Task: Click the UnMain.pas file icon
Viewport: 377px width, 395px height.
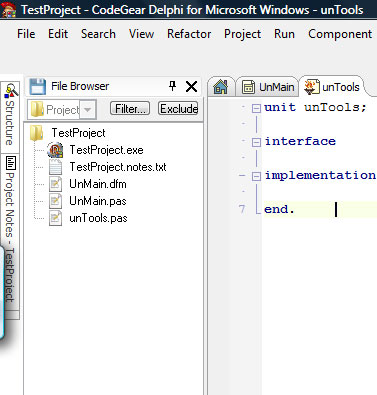Action: coord(55,201)
